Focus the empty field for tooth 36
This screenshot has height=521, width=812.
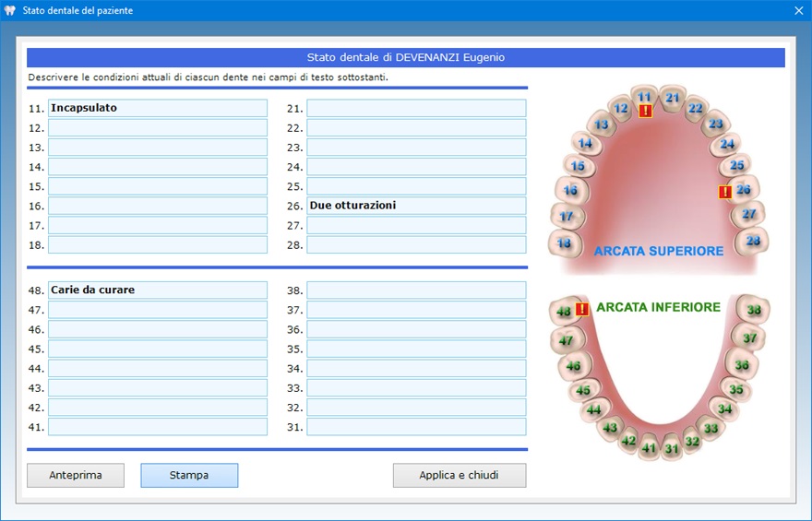(416, 329)
